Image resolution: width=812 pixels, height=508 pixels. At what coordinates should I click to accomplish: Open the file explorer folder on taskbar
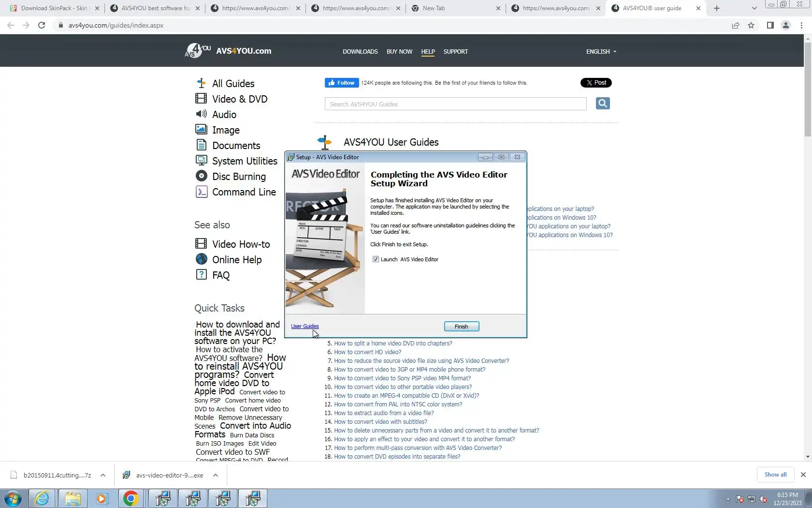(72, 498)
